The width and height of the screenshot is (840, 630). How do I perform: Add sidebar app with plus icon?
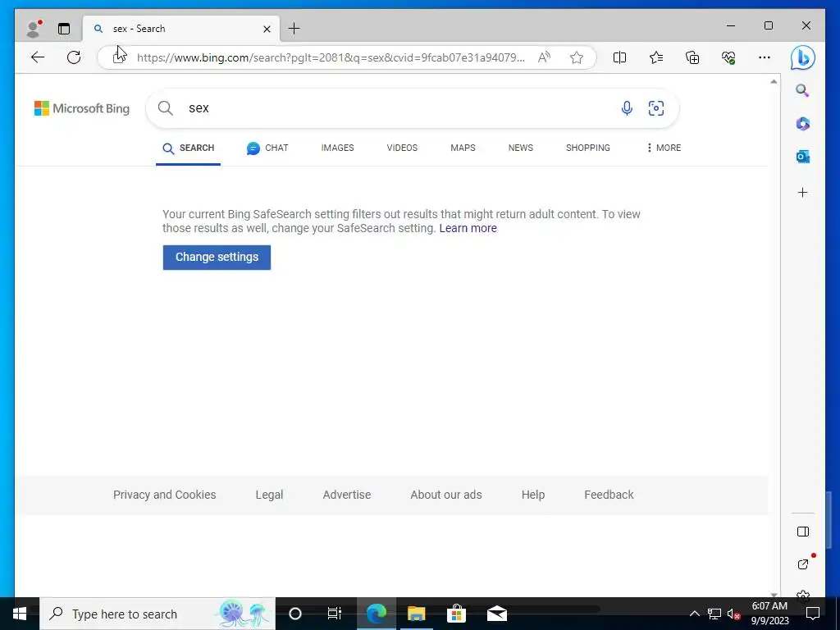click(x=802, y=192)
